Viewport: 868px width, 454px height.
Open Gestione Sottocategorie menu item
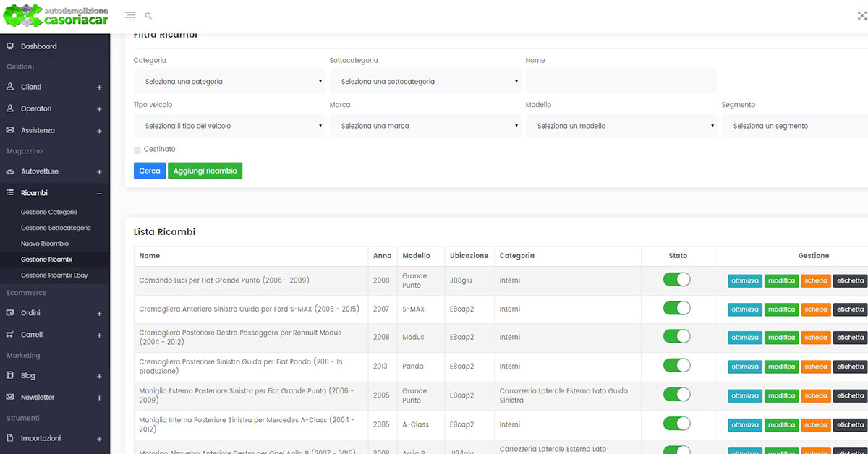point(56,228)
